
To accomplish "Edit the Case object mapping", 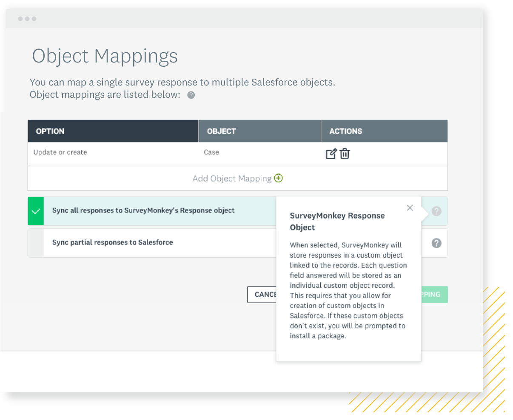I will [331, 154].
